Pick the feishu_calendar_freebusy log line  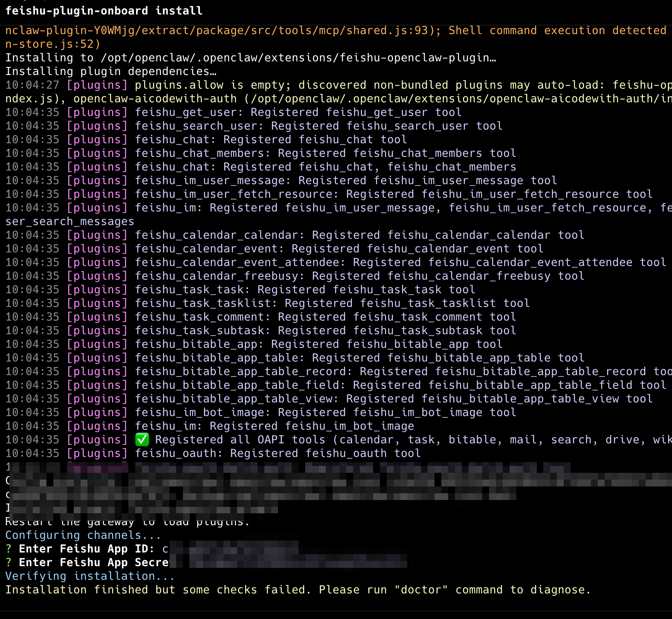pyautogui.click(x=359, y=276)
